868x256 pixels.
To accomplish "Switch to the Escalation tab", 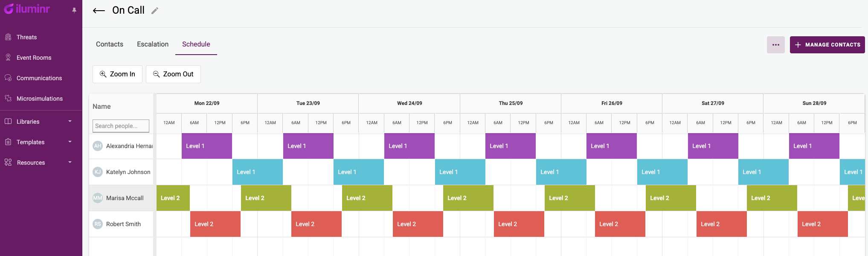I will tap(153, 44).
